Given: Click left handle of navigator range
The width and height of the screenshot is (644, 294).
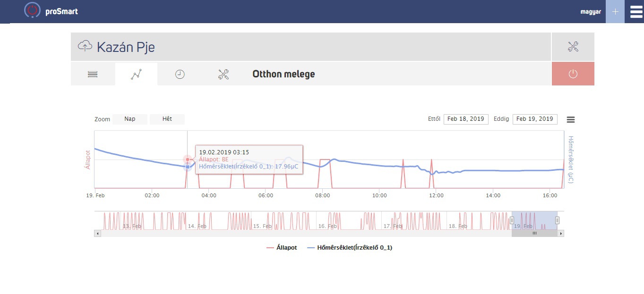Looking at the screenshot, I should [512, 220].
